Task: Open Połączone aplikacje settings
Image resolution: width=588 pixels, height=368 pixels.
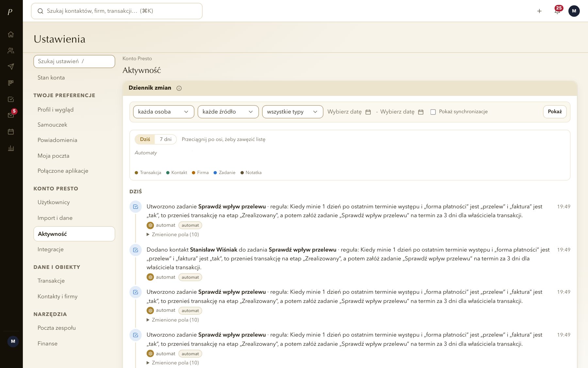Action: click(63, 171)
